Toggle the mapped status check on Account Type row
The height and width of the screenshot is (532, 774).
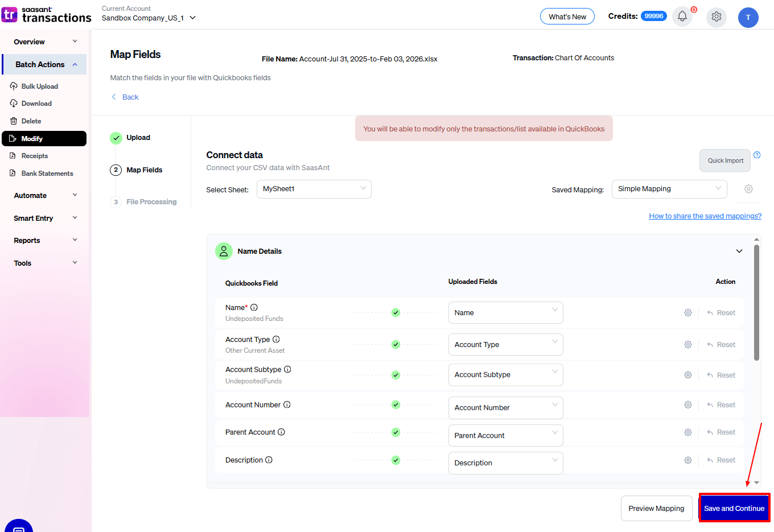point(396,344)
